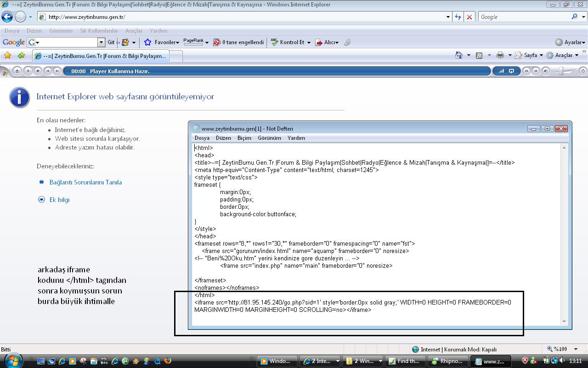588x368 pixels.
Task: Click the Windows Start orb
Action: pos(13,360)
